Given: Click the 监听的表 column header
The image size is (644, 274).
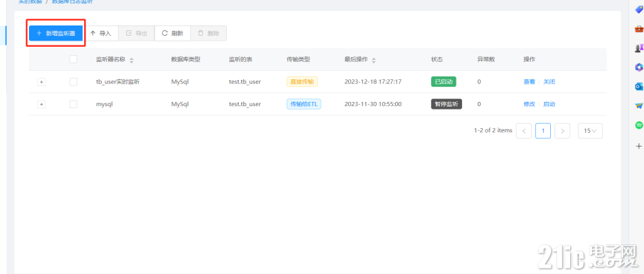Looking at the screenshot, I should [241, 59].
